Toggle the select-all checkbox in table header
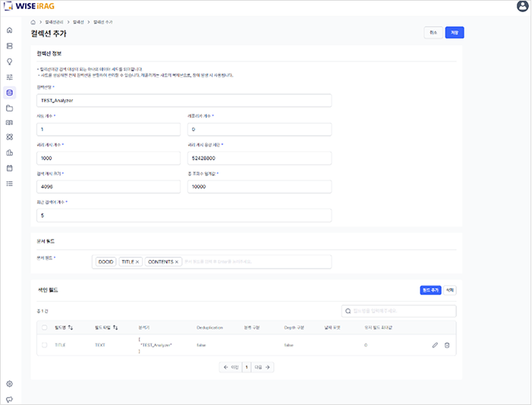 44,327
